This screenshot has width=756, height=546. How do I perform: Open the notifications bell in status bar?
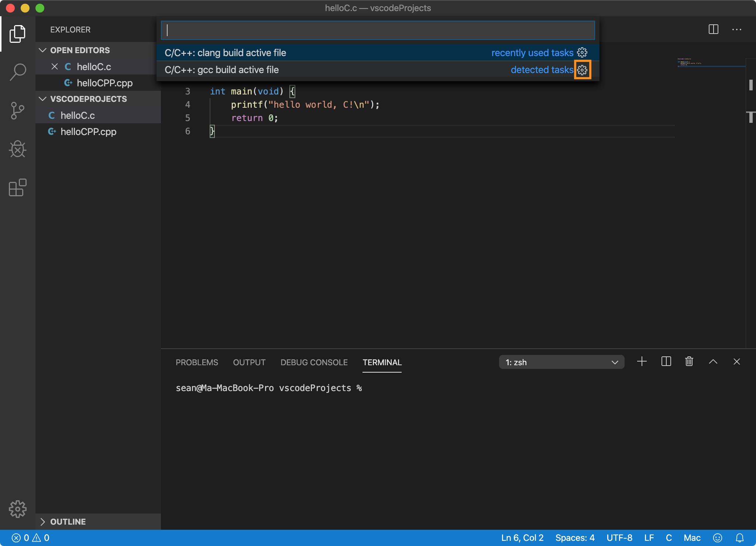click(740, 538)
